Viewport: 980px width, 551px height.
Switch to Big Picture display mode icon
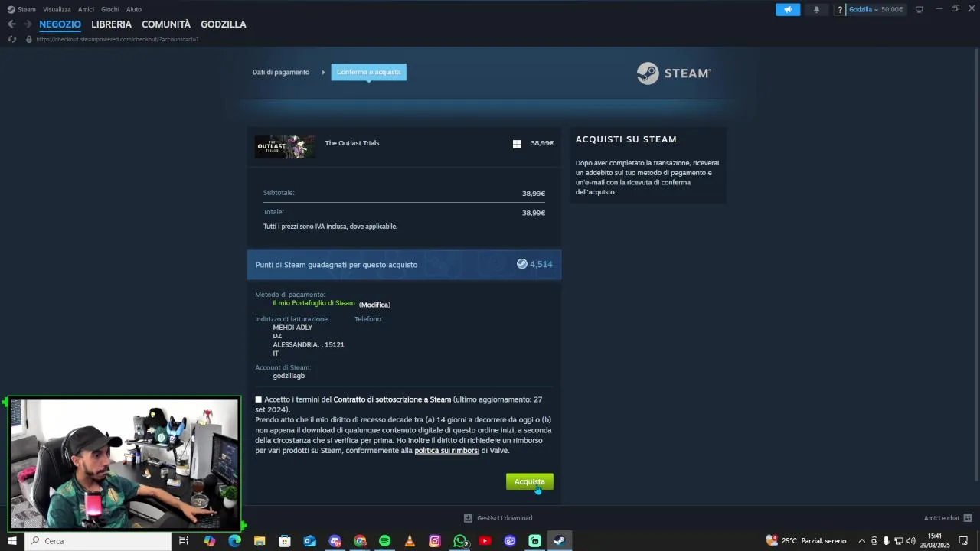click(920, 9)
